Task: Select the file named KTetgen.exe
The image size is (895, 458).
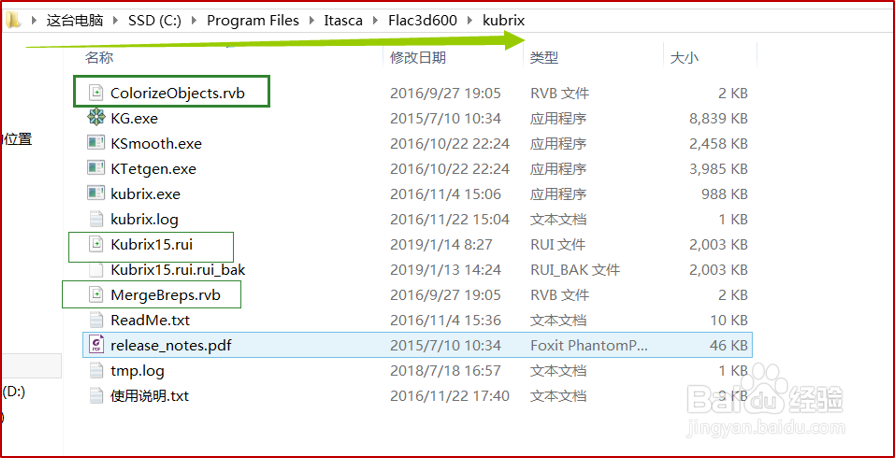Action: tap(153, 169)
